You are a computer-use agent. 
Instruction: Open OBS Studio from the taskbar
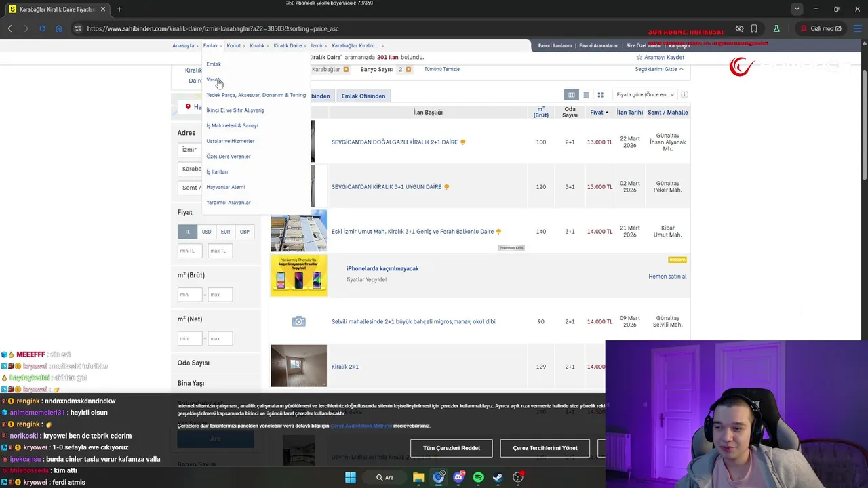(518, 477)
